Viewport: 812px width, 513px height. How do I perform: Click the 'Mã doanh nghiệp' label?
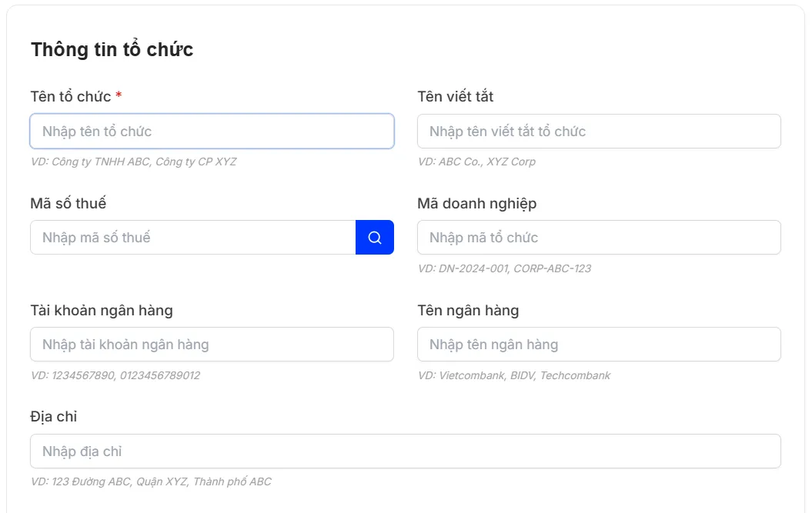click(477, 204)
